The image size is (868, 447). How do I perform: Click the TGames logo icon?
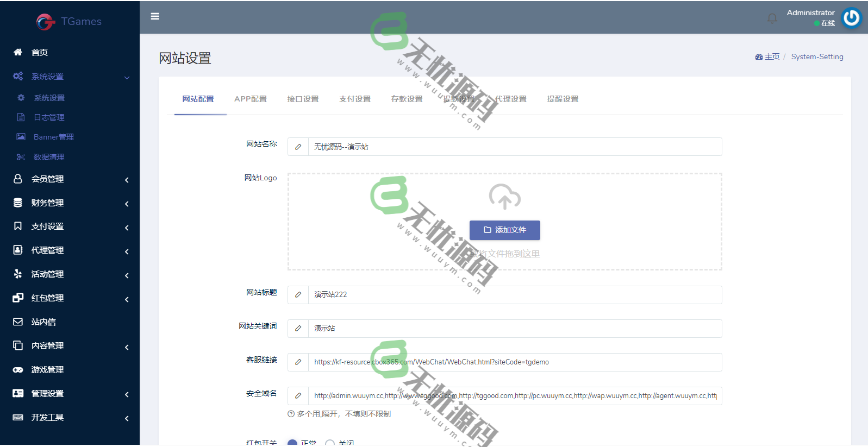(46, 22)
